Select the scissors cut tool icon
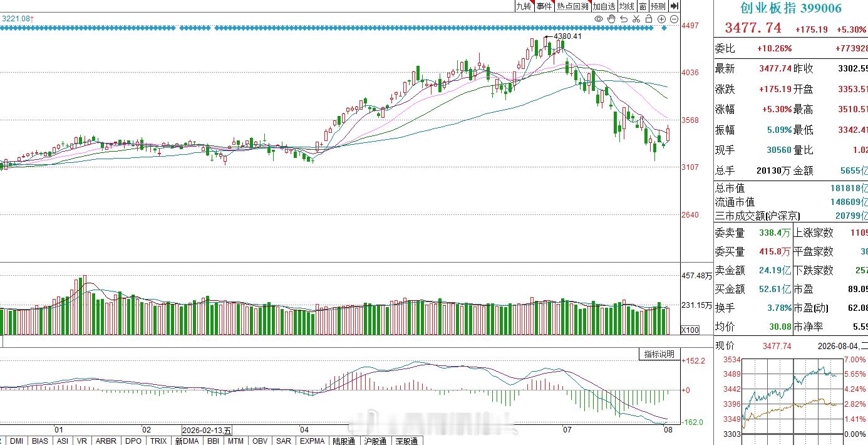Image resolution: width=868 pixels, height=445 pixels. (636, 19)
